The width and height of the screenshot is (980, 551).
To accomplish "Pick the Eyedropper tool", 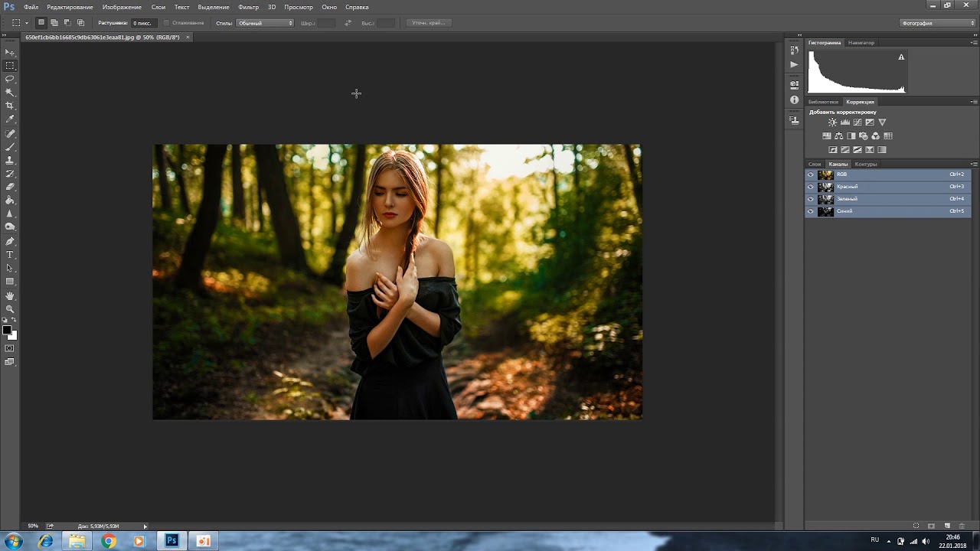I will pyautogui.click(x=10, y=119).
